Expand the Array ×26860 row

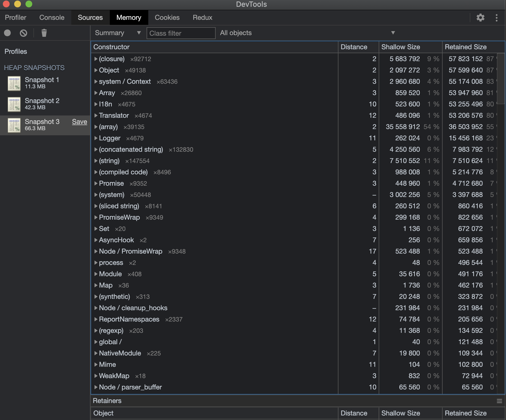pyautogui.click(x=96, y=93)
